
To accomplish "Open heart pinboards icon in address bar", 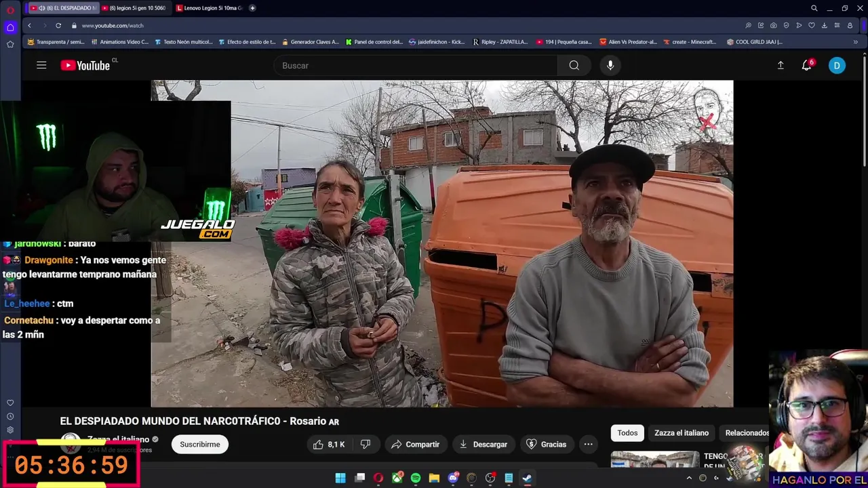I will coord(812,25).
